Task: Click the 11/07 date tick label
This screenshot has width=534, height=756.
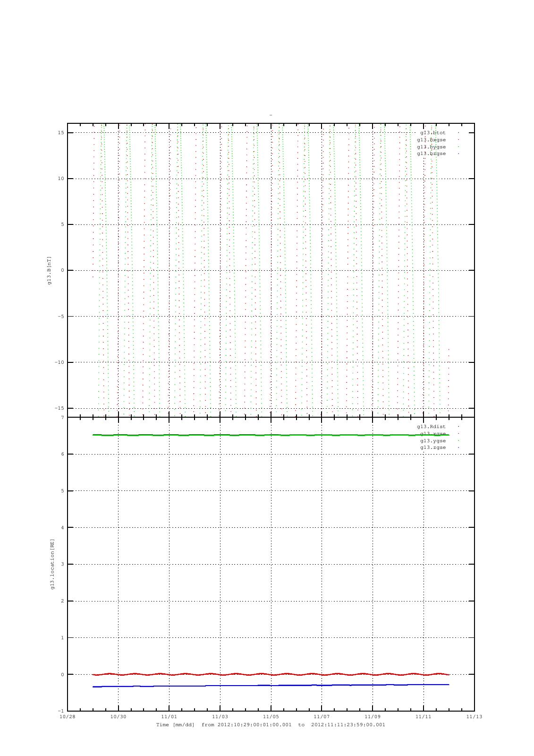Action: tap(322, 717)
